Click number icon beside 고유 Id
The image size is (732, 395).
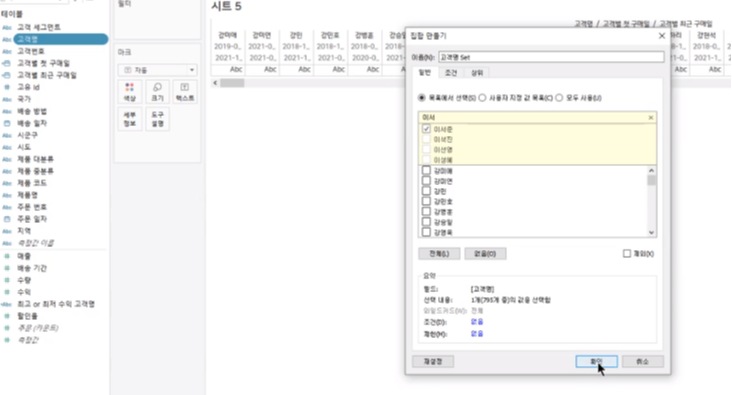point(7,87)
